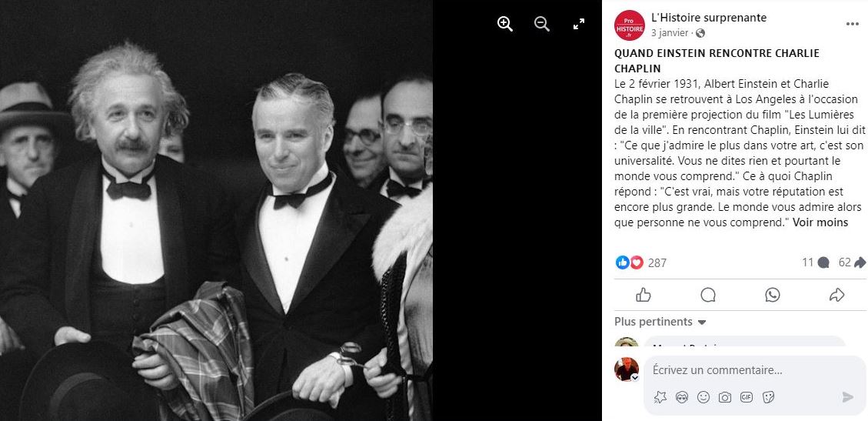Switch commenting profile via avatar arrow
The height and width of the screenshot is (421, 868).
coord(635,378)
